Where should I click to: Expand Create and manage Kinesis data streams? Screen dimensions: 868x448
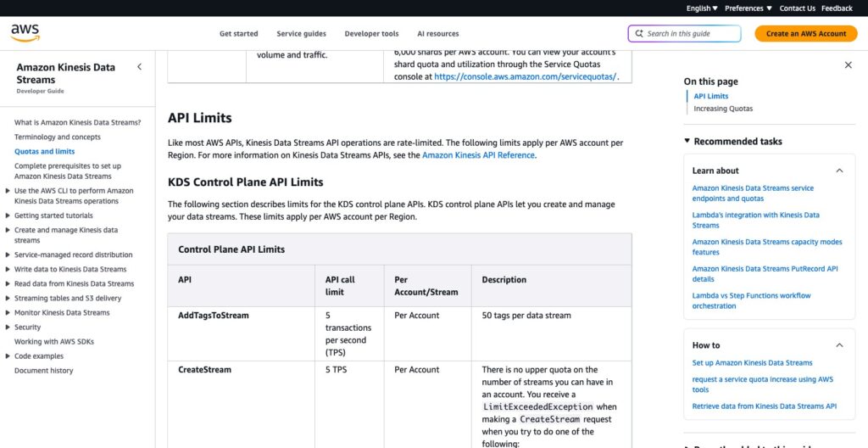8,230
